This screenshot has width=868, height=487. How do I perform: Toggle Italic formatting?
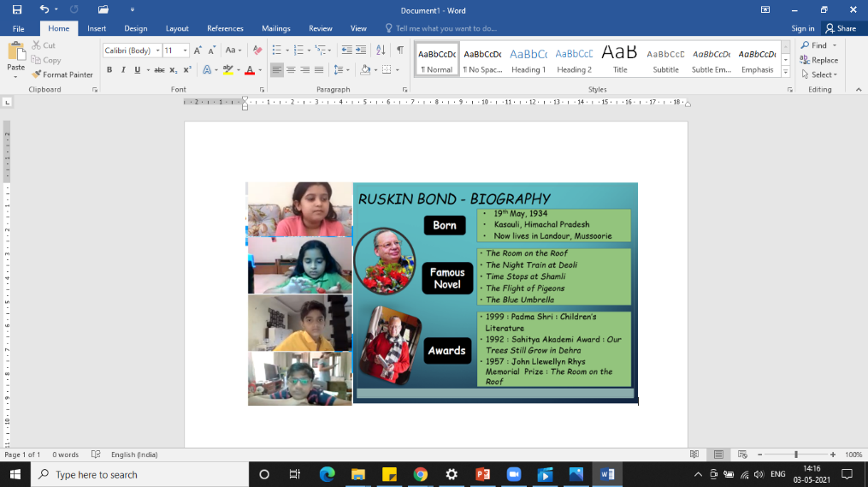[x=123, y=70]
